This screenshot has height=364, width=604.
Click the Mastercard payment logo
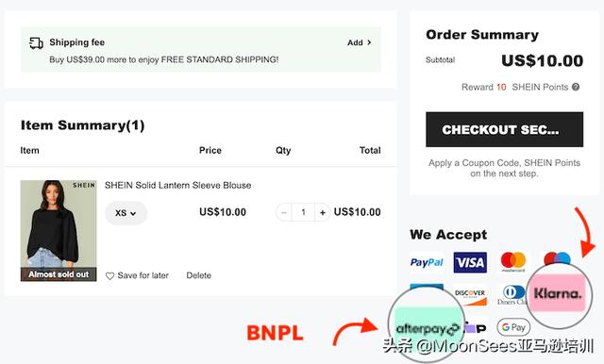513,261
